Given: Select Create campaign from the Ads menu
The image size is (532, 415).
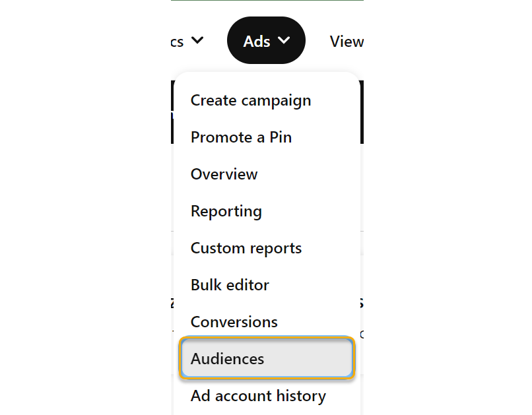Looking at the screenshot, I should (x=251, y=100).
